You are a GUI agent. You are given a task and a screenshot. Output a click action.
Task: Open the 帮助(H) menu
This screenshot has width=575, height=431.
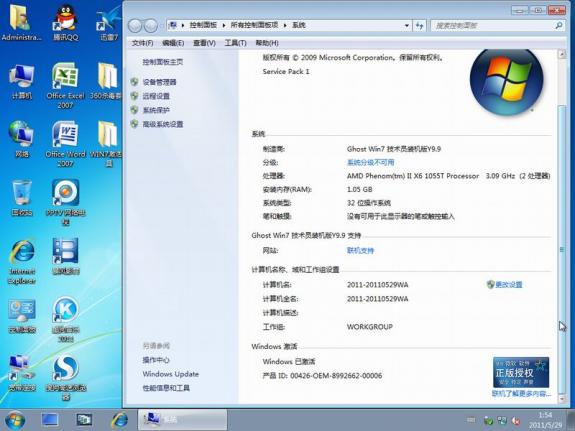point(267,43)
